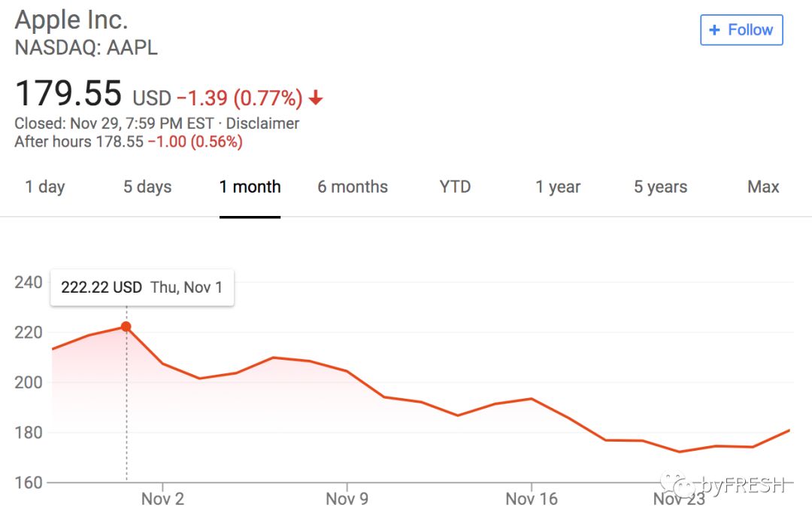The image size is (812, 523).
Task: Click the Follow button
Action: pos(741,30)
